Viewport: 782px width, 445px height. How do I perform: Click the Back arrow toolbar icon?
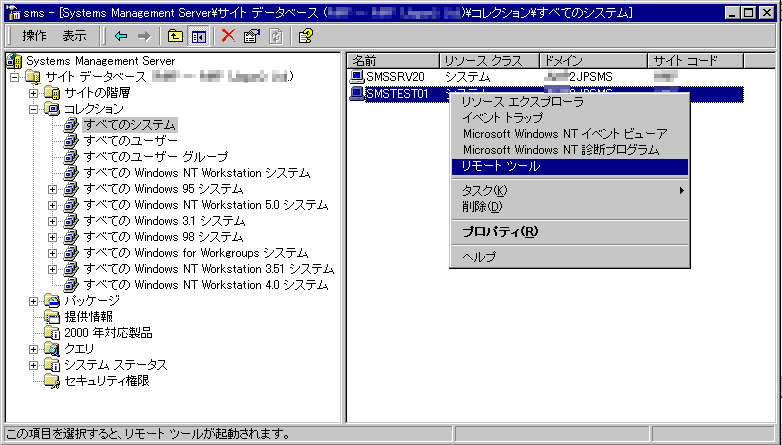click(121, 36)
